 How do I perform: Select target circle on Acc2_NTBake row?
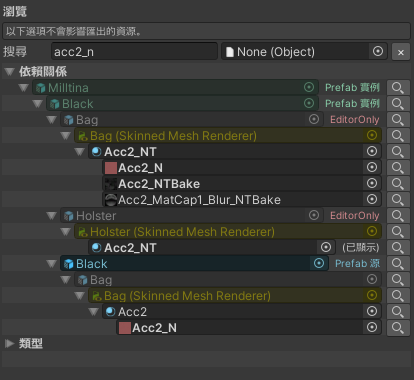coord(372,183)
